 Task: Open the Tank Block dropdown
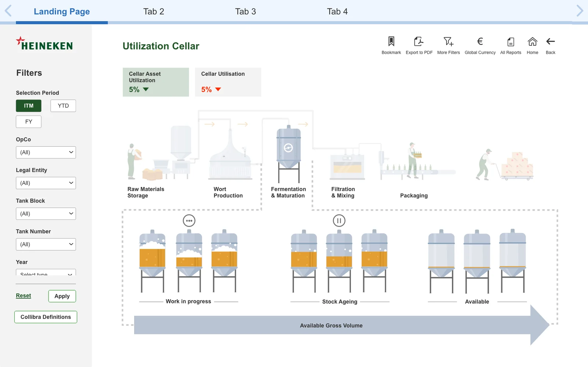(46, 214)
